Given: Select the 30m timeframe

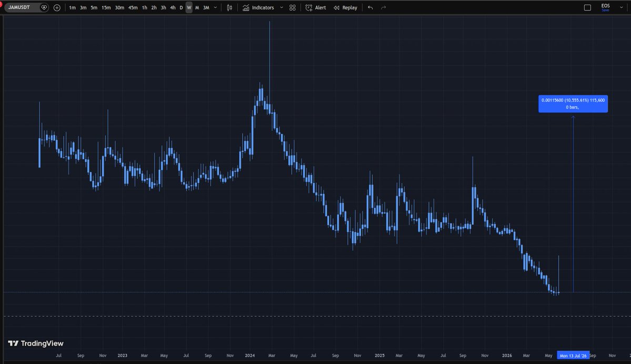Looking at the screenshot, I should [119, 8].
